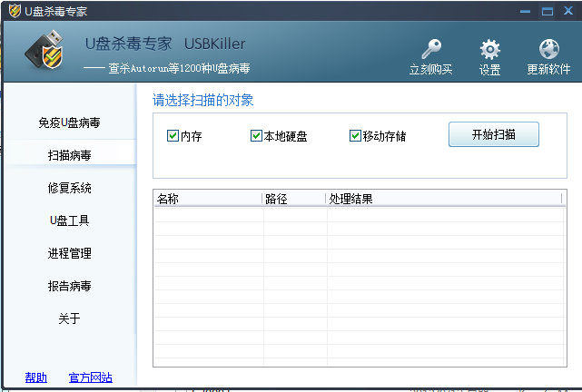Show the 关于 about page

(69, 318)
